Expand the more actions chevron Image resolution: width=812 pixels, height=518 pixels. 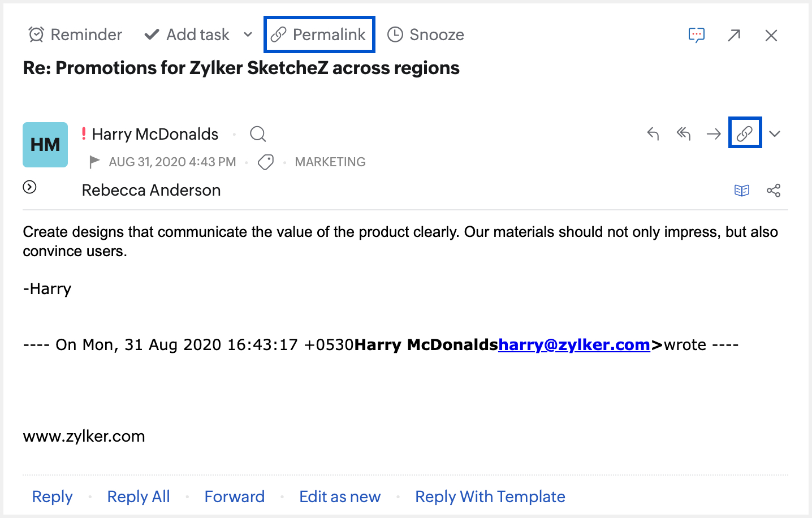[x=775, y=134]
